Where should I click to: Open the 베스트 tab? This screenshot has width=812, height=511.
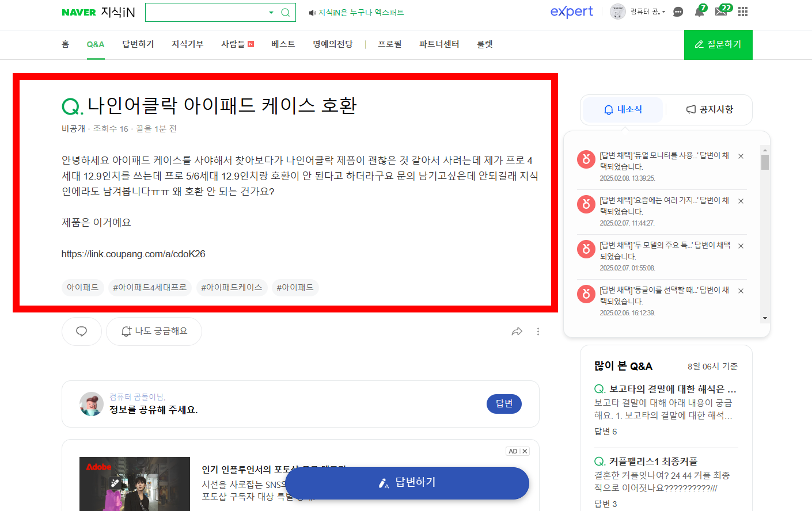[283, 44]
